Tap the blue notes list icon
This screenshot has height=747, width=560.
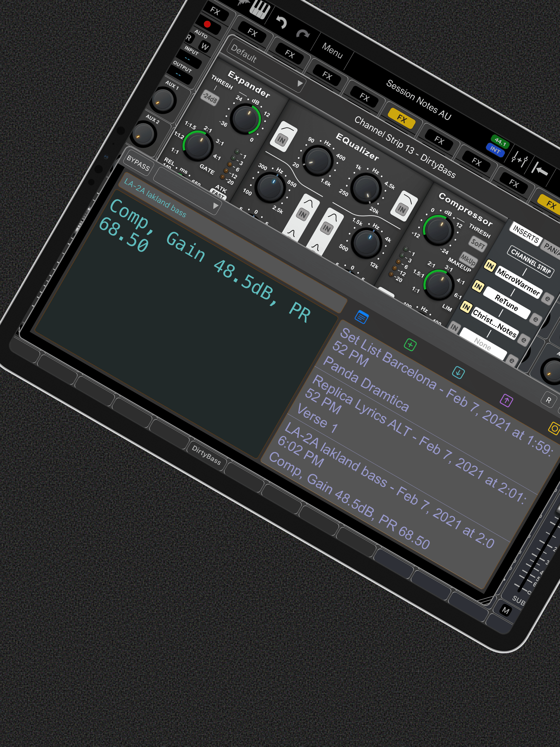pyautogui.click(x=361, y=317)
